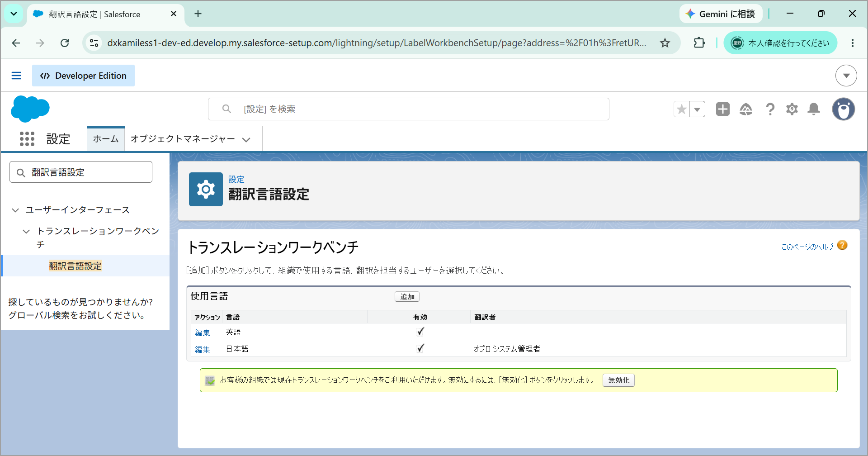
Task: Open the Chrome three-dot menu
Action: (x=853, y=43)
